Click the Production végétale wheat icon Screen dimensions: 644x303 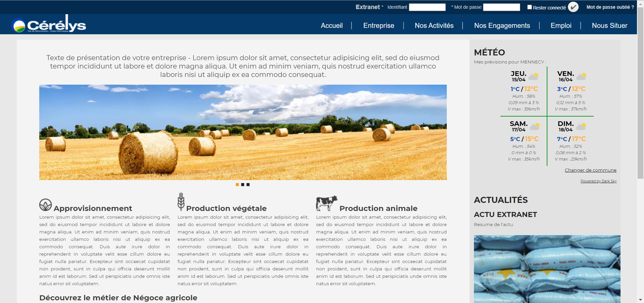click(x=181, y=202)
